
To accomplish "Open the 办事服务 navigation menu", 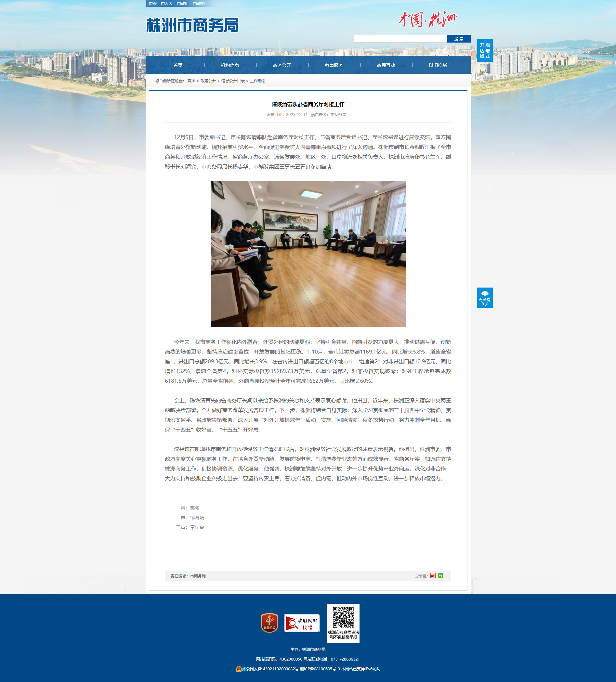I will tap(334, 65).
